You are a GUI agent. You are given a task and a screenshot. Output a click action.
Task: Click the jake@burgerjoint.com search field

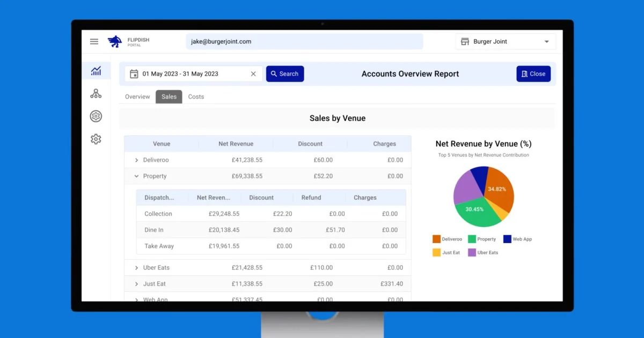[x=304, y=42]
